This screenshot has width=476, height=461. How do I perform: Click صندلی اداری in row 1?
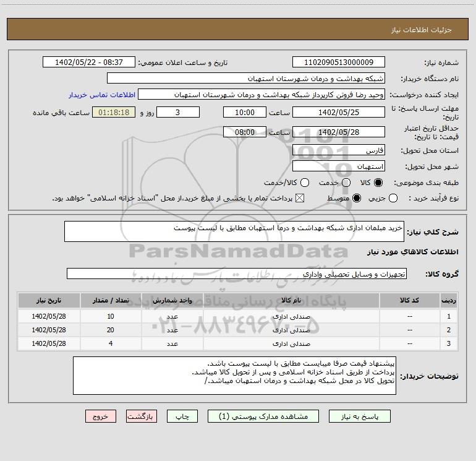(291, 317)
